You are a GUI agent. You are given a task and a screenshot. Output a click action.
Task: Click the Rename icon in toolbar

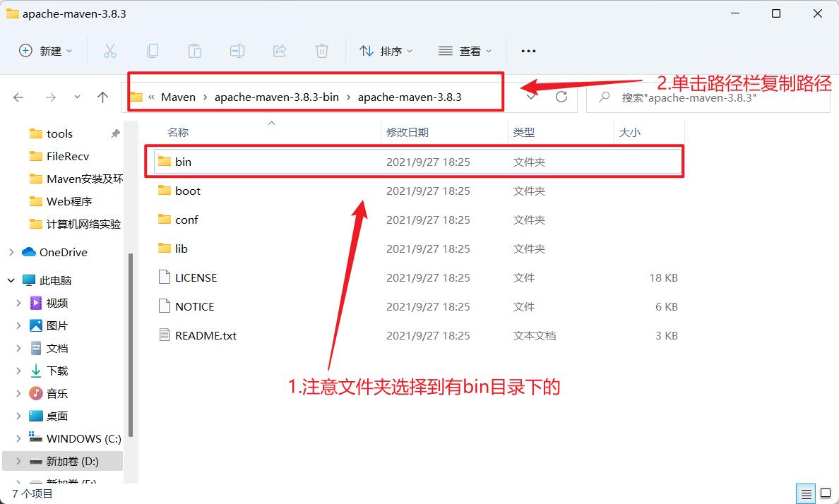click(x=237, y=51)
